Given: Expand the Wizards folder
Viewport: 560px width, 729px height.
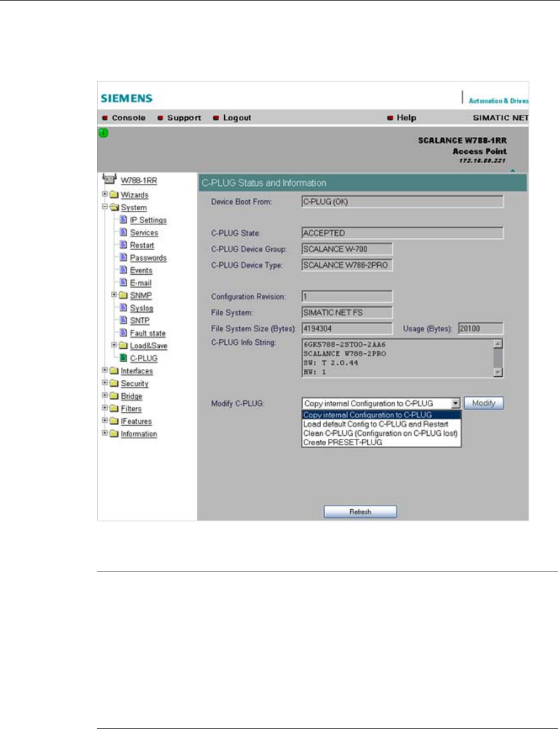Looking at the screenshot, I should (x=105, y=194).
